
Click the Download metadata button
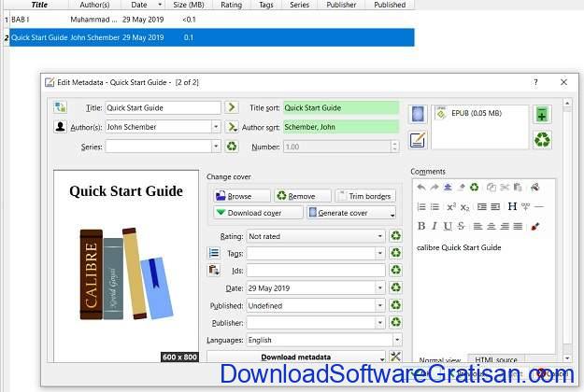pos(296,357)
